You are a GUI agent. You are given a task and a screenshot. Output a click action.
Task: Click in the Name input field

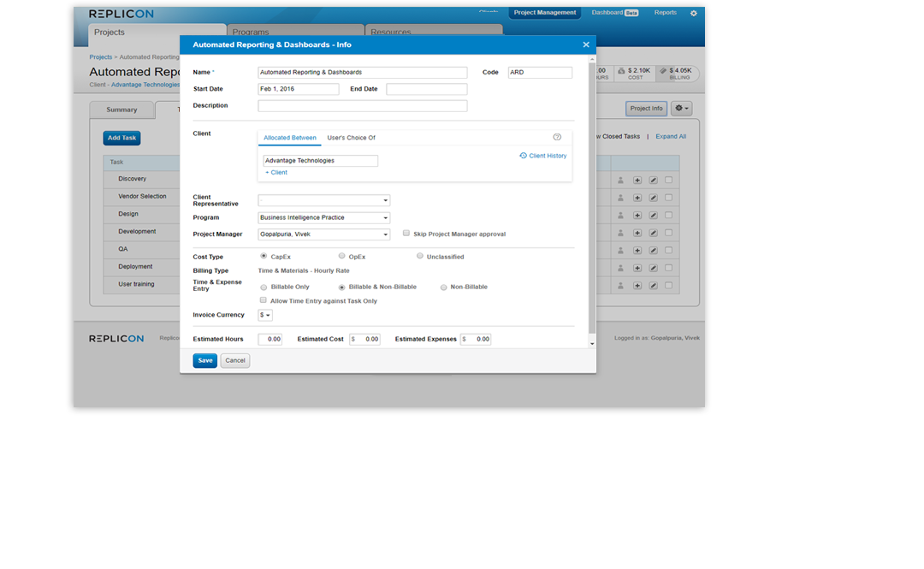point(363,73)
